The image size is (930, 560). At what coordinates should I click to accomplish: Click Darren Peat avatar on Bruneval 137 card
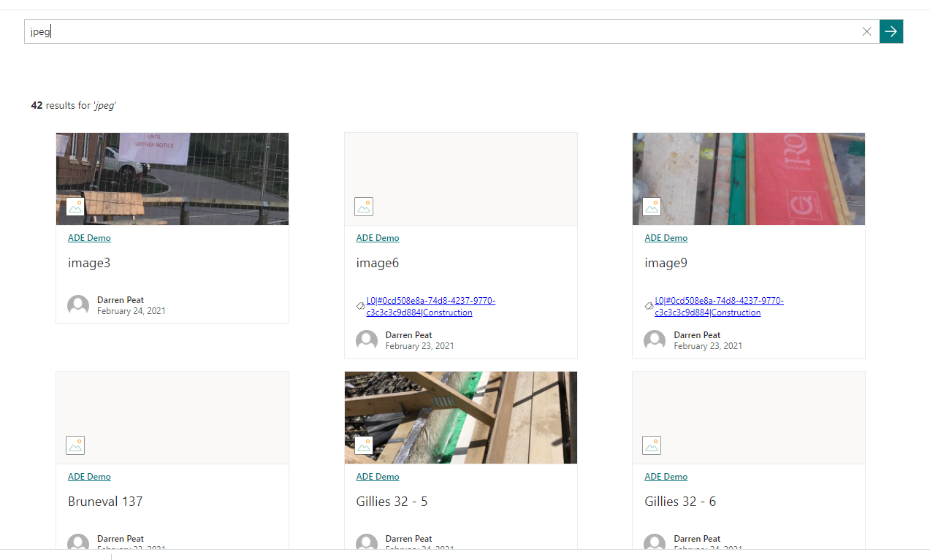click(x=78, y=542)
